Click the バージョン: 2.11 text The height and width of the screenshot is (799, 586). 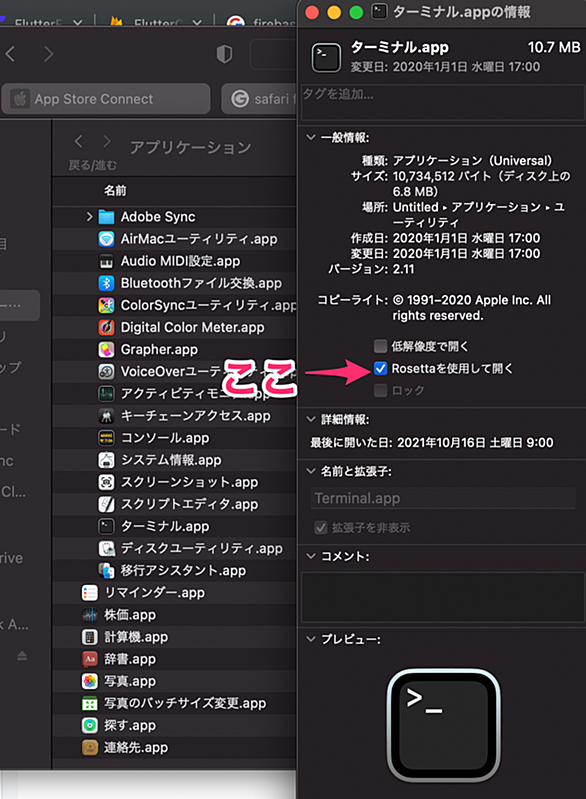pyautogui.click(x=371, y=269)
